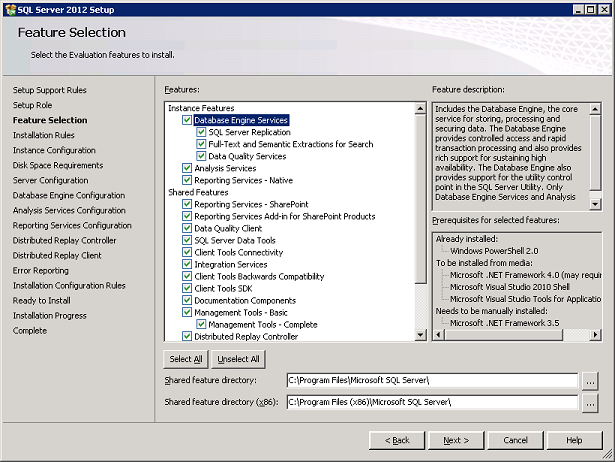The image size is (615, 462).
Task: Toggle SQL Server Replication checkbox
Action: (x=201, y=132)
